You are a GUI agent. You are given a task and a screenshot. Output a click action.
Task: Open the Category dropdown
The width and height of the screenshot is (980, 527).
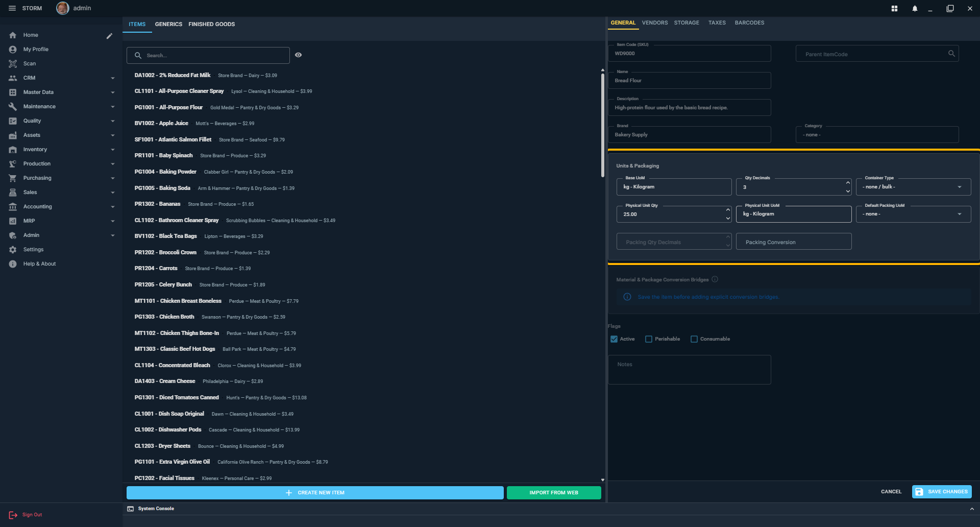pos(877,135)
